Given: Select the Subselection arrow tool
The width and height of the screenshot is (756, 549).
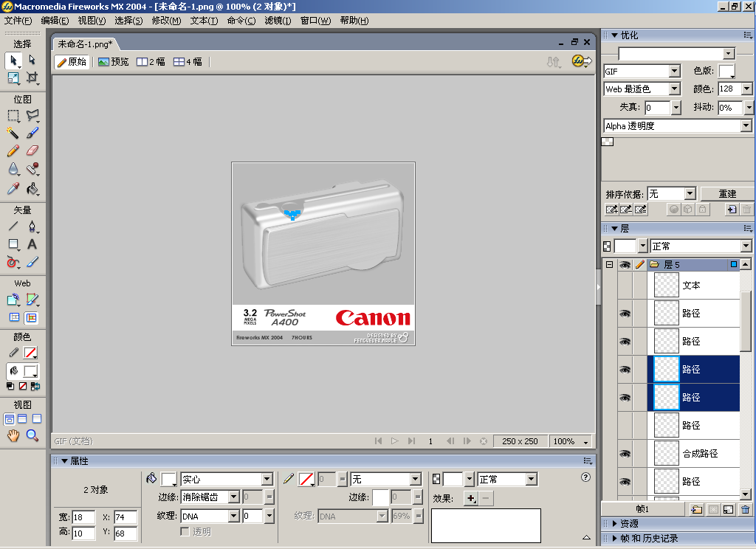Looking at the screenshot, I should pos(32,60).
